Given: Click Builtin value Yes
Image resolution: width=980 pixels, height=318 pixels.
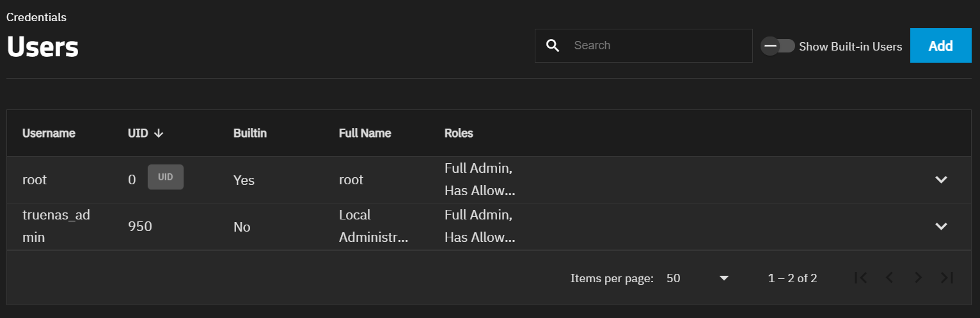Looking at the screenshot, I should point(244,180).
